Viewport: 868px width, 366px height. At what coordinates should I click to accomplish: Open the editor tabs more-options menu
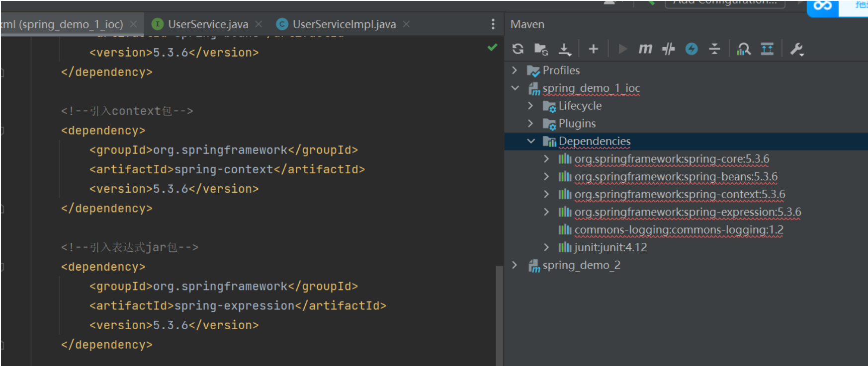coord(493,24)
